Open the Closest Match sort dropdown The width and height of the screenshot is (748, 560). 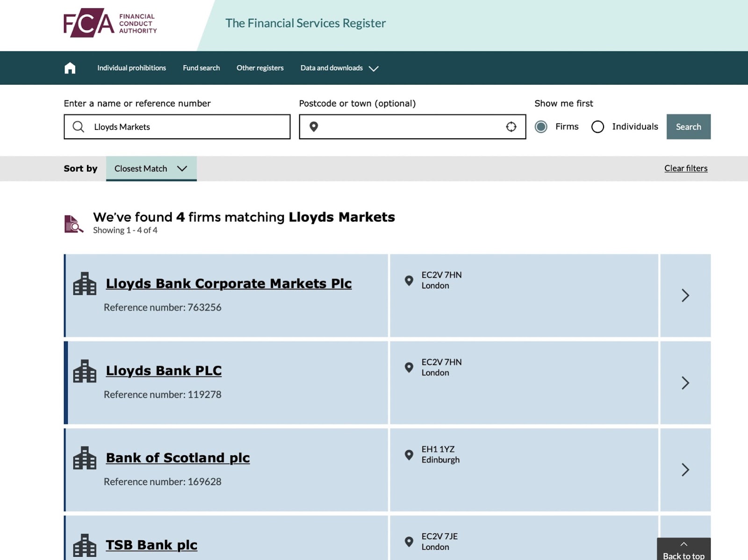click(151, 169)
